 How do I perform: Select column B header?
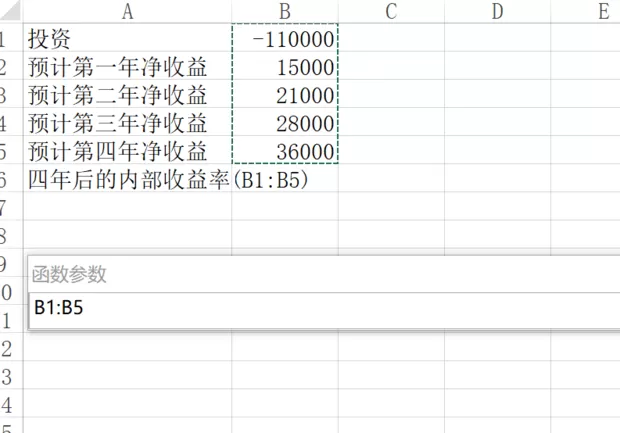pyautogui.click(x=285, y=11)
